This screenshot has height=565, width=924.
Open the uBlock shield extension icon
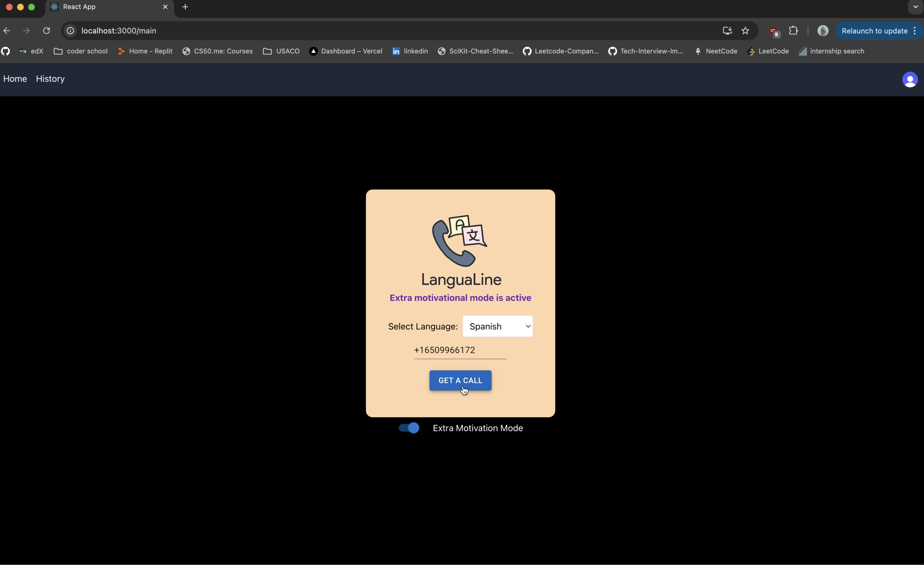[x=773, y=31]
